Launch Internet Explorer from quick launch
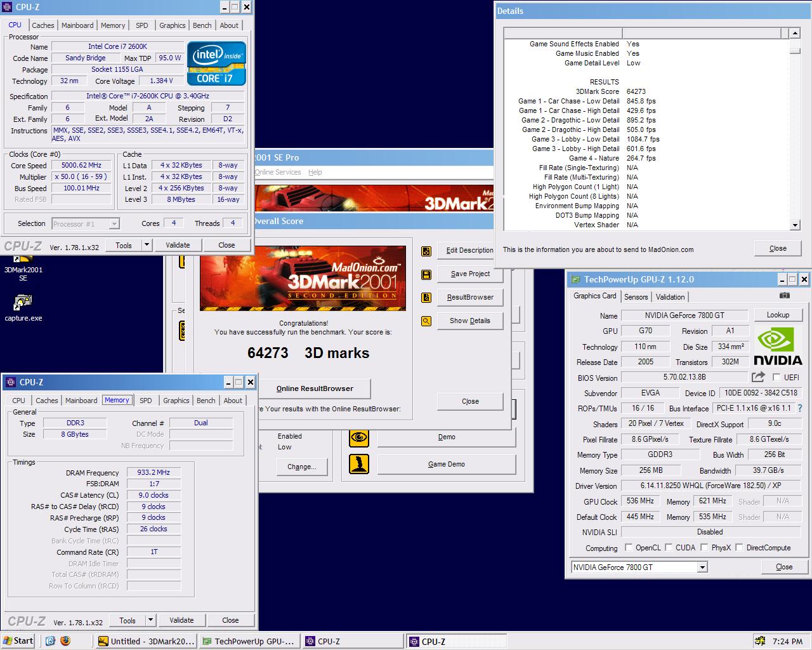The height and width of the screenshot is (650, 812). [x=50, y=641]
